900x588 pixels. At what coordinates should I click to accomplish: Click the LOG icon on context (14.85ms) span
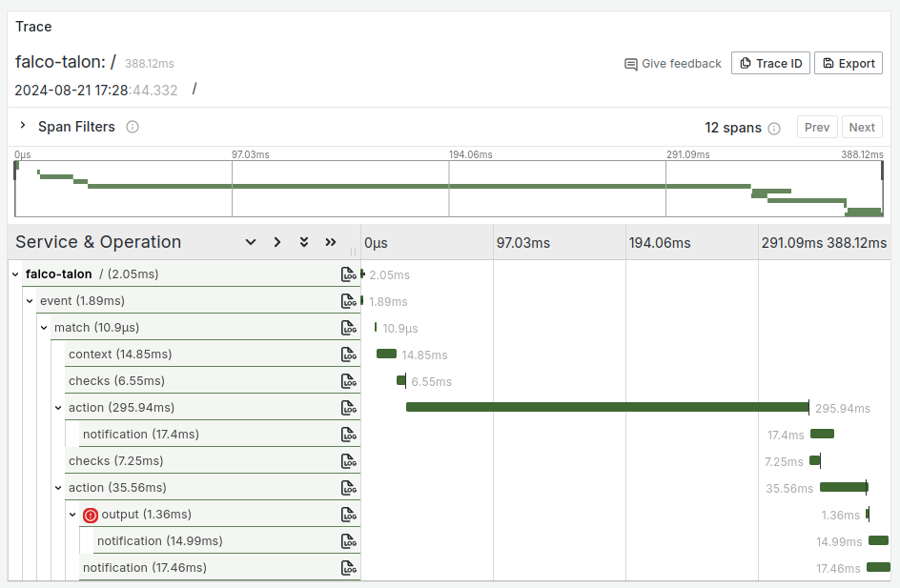point(348,354)
